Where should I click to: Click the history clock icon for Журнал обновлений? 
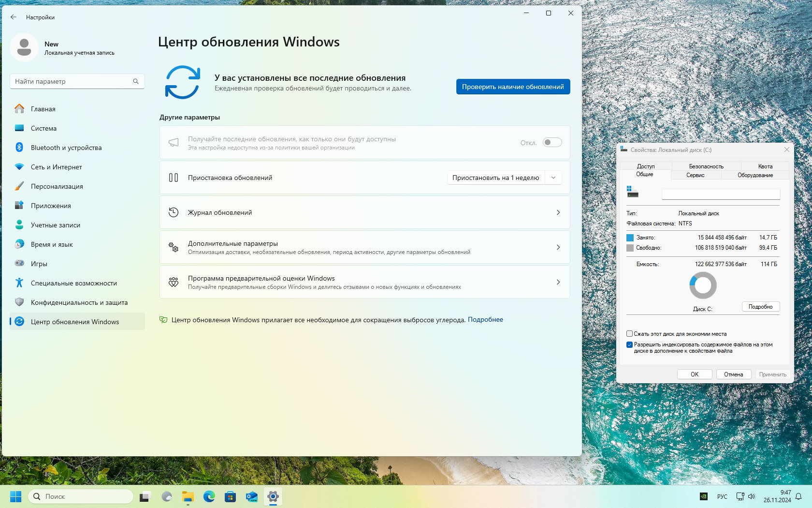coord(174,212)
